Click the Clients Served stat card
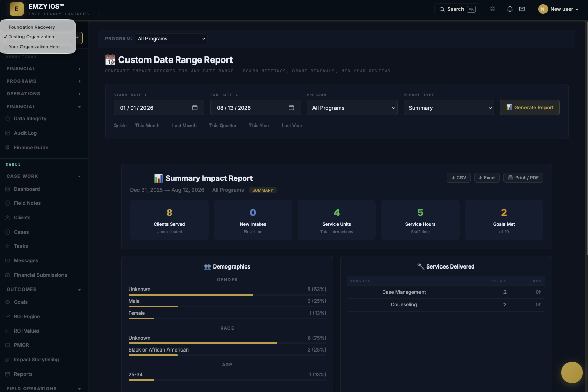Viewport: 588px width, 392px height. [169, 220]
